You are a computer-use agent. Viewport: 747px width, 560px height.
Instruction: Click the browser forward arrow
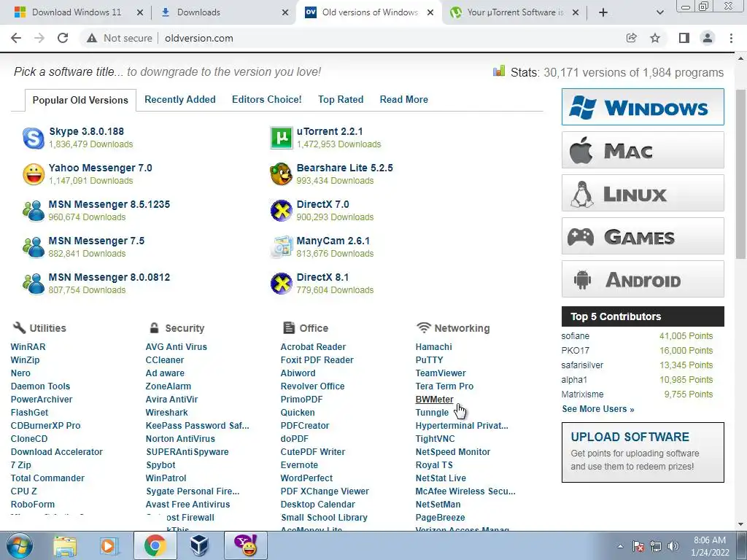tap(39, 38)
